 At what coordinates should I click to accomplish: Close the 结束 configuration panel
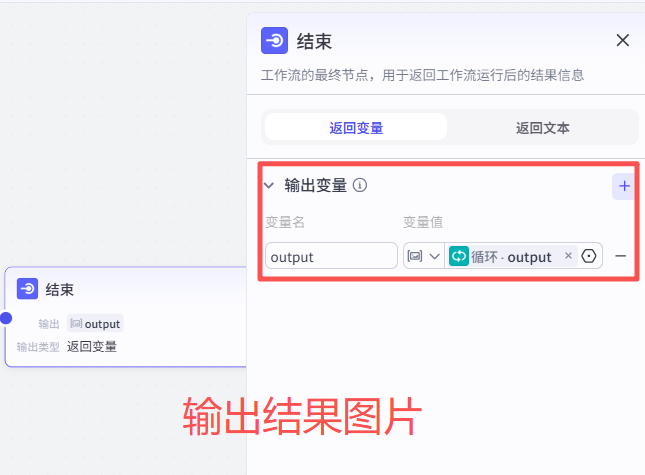pos(622,40)
